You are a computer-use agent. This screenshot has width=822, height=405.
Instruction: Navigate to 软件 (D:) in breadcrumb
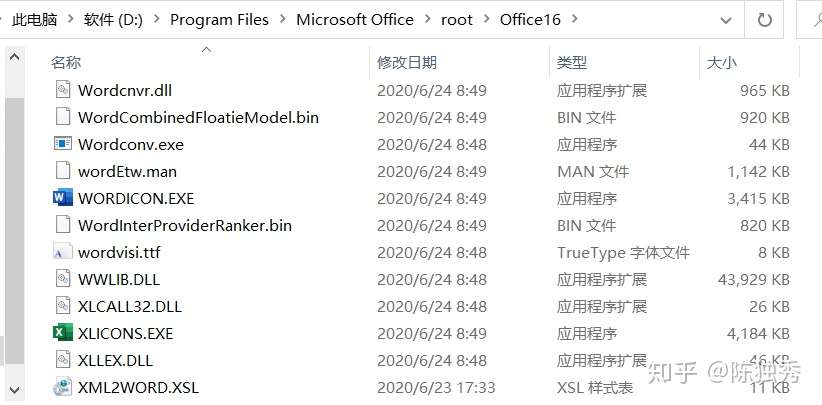(x=113, y=19)
